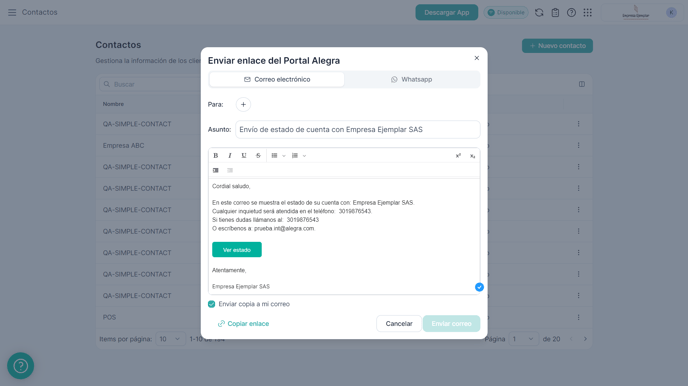This screenshot has height=386, width=688.
Task: Click the superscript icon in editor
Action: coord(458,156)
